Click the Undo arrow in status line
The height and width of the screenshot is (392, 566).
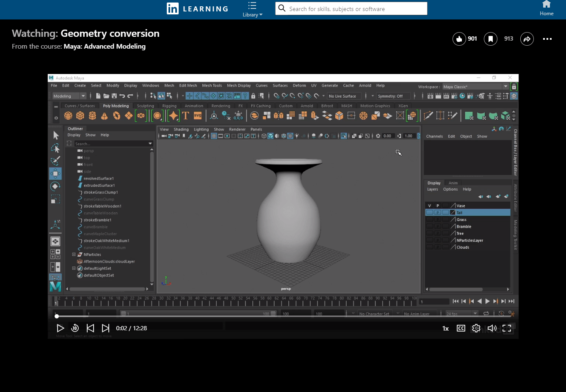[x=122, y=96]
